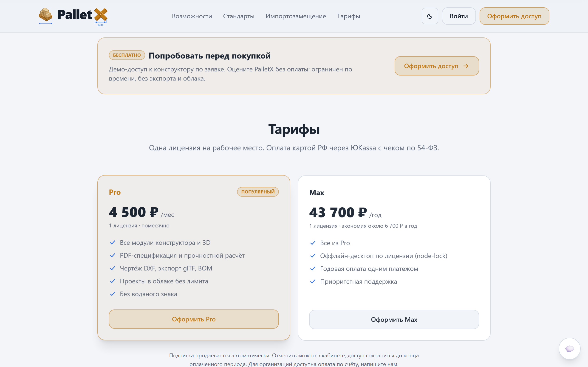Click the checkmark beside Без водяного знака
The height and width of the screenshot is (367, 588).
[113, 294]
